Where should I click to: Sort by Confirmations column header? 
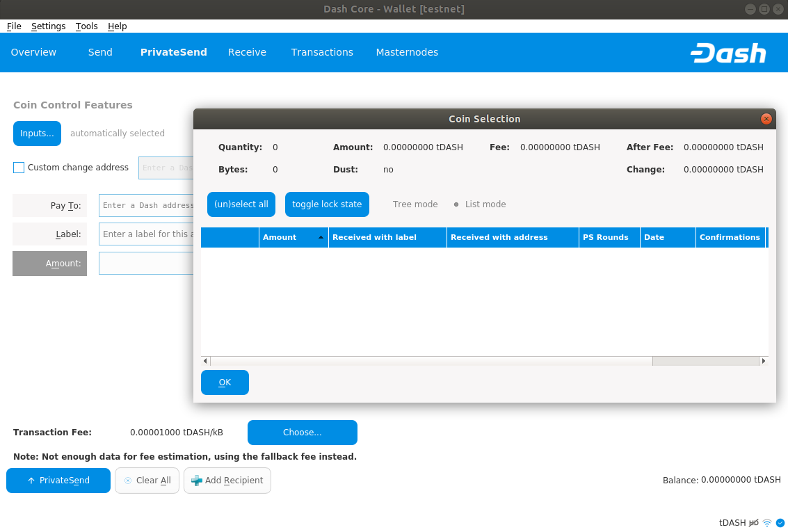pos(730,237)
